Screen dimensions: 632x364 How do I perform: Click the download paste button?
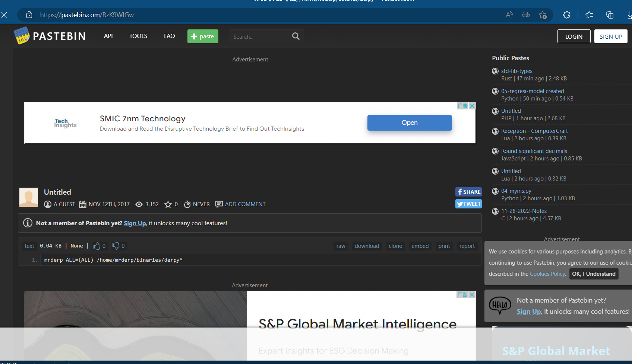pos(367,246)
